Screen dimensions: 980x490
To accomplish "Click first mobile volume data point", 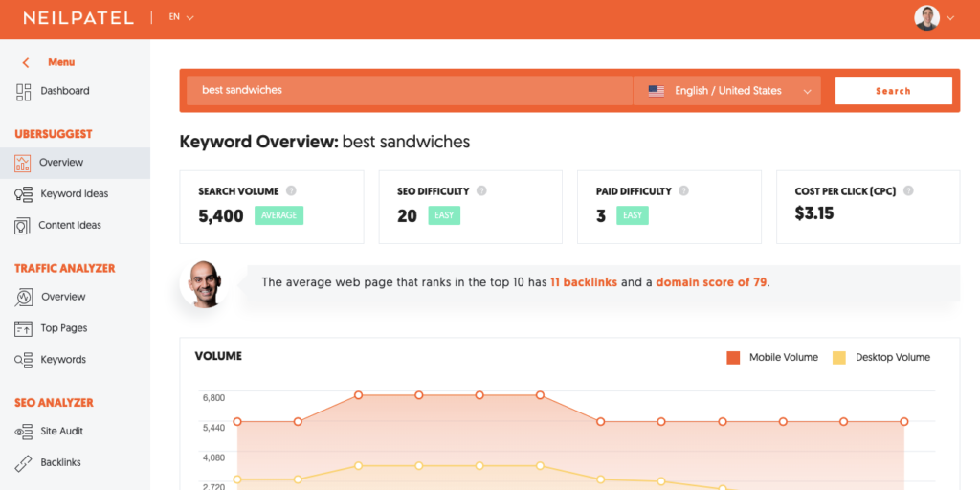I will pyautogui.click(x=237, y=422).
